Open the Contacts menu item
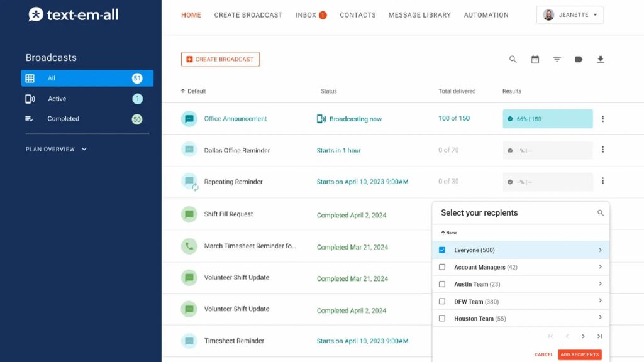The height and width of the screenshot is (362, 644). [357, 15]
